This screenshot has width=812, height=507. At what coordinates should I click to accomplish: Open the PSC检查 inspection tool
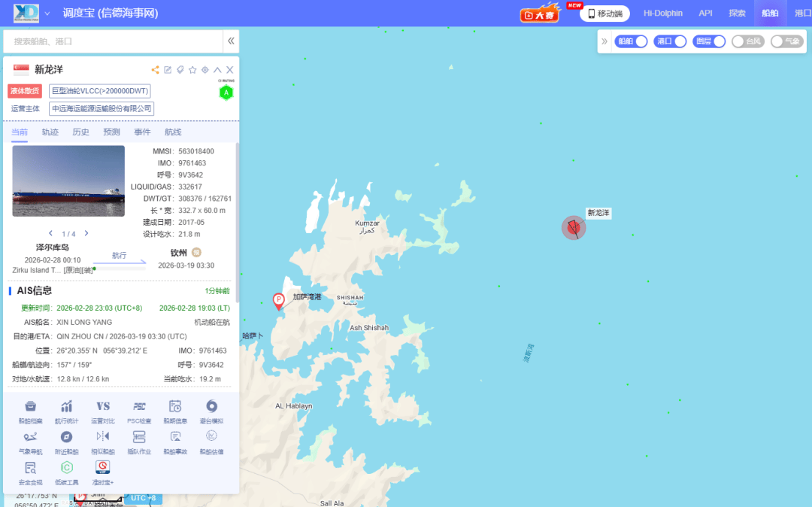[139, 410]
